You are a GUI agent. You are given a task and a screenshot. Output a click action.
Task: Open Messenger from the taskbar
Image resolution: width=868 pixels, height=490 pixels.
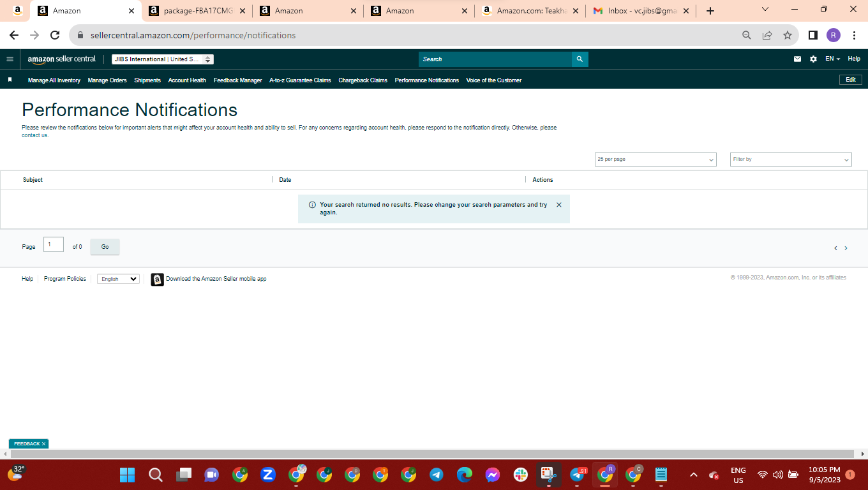click(493, 475)
